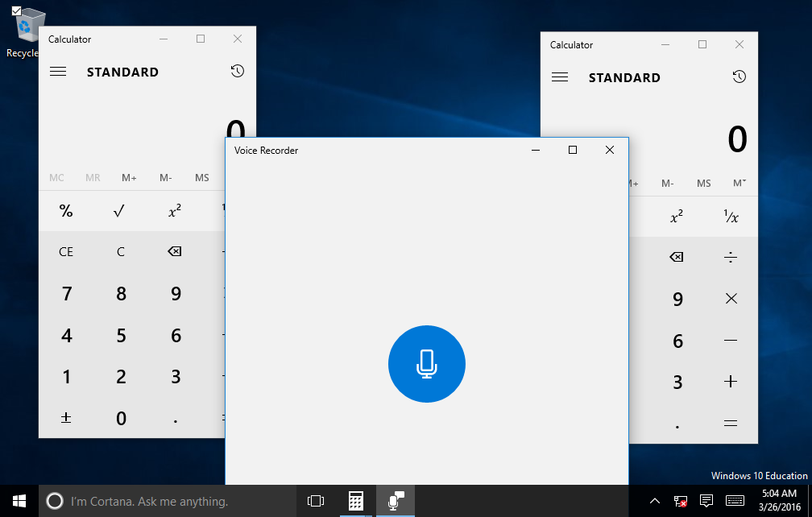Click square root key in left Calculator
812x517 pixels.
click(x=120, y=211)
